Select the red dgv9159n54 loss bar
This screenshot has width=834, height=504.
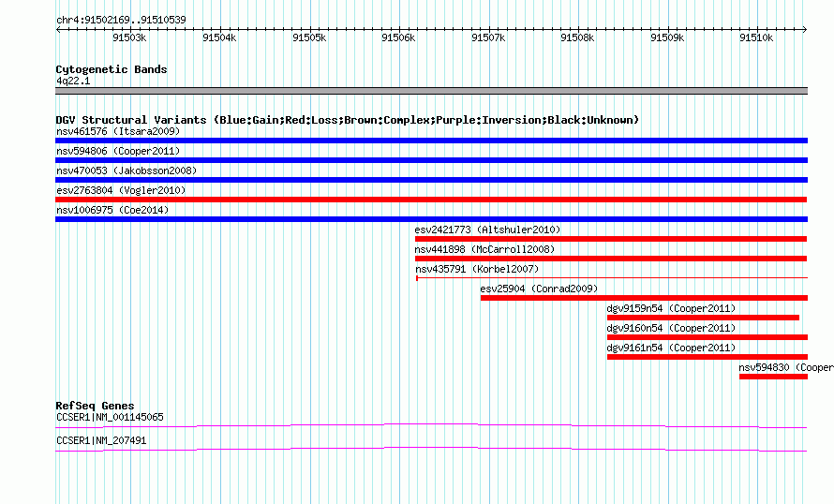(x=703, y=318)
